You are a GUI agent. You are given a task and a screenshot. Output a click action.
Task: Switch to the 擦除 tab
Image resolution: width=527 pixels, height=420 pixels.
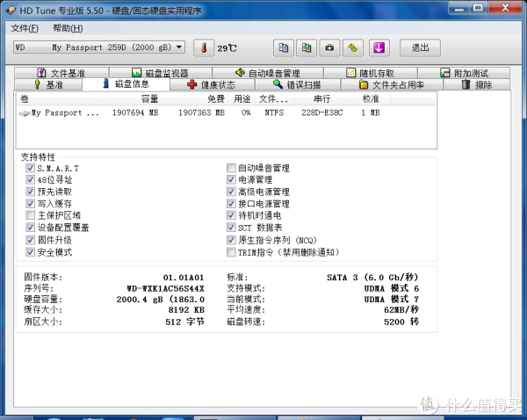pyautogui.click(x=477, y=84)
